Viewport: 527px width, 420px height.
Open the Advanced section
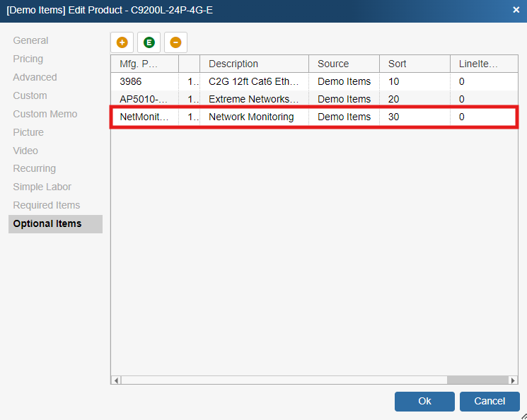pos(35,77)
